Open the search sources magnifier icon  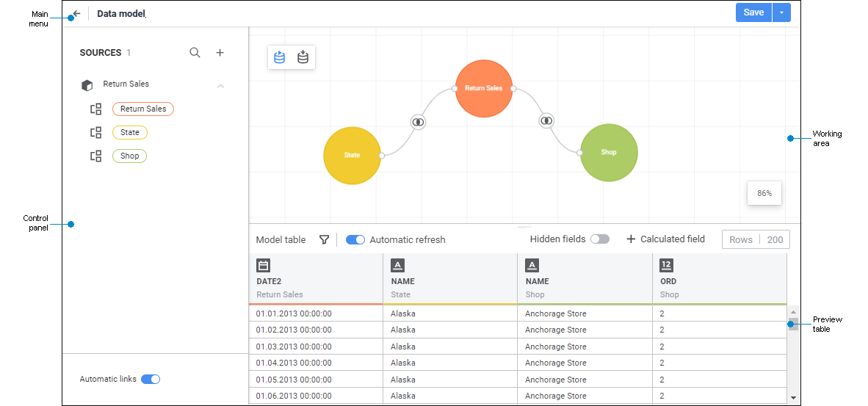tap(195, 53)
